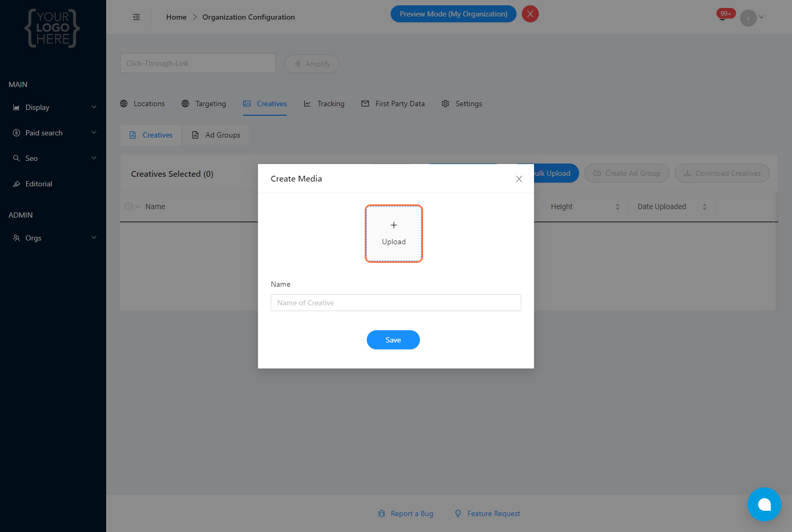Expand the Paid search chevron
Screen dimensions: 792x532
click(94, 133)
